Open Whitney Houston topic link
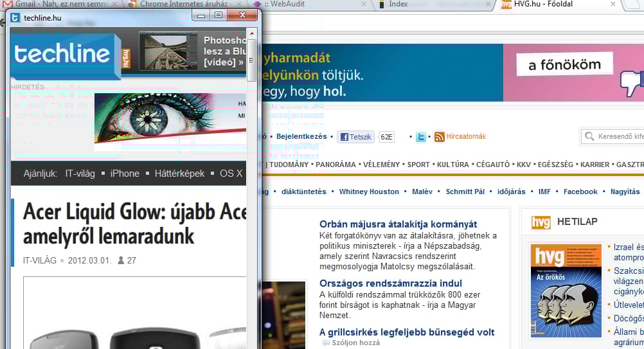Screen dimensions: 644x349 (x=369, y=192)
